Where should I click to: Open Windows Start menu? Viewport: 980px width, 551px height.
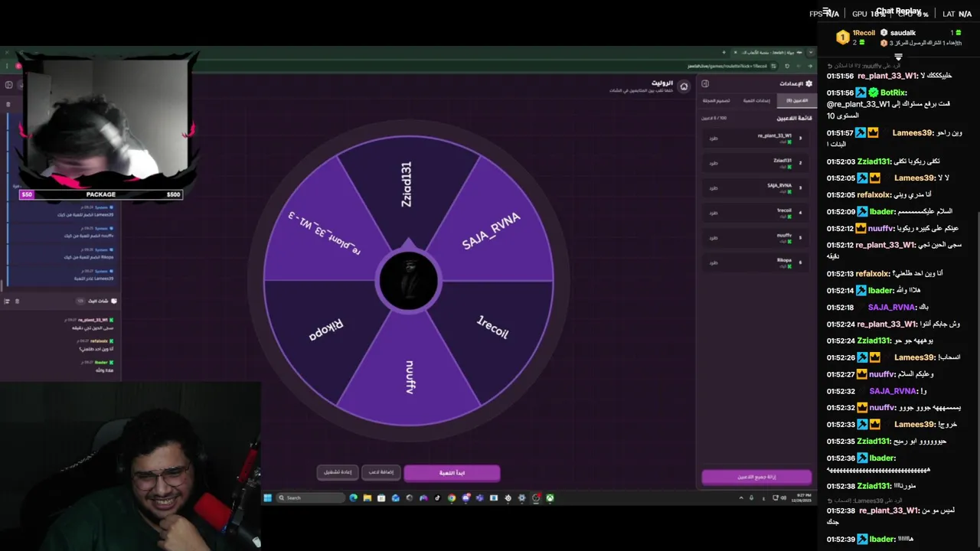pos(267,497)
